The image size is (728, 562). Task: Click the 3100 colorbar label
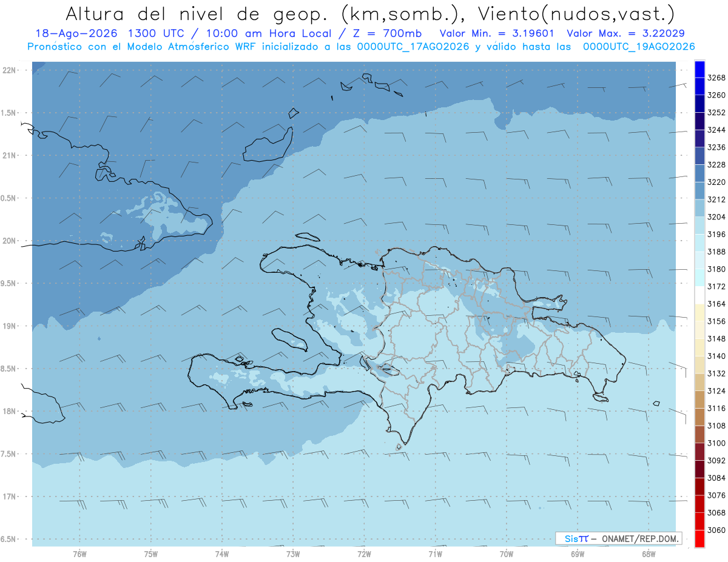pyautogui.click(x=716, y=443)
